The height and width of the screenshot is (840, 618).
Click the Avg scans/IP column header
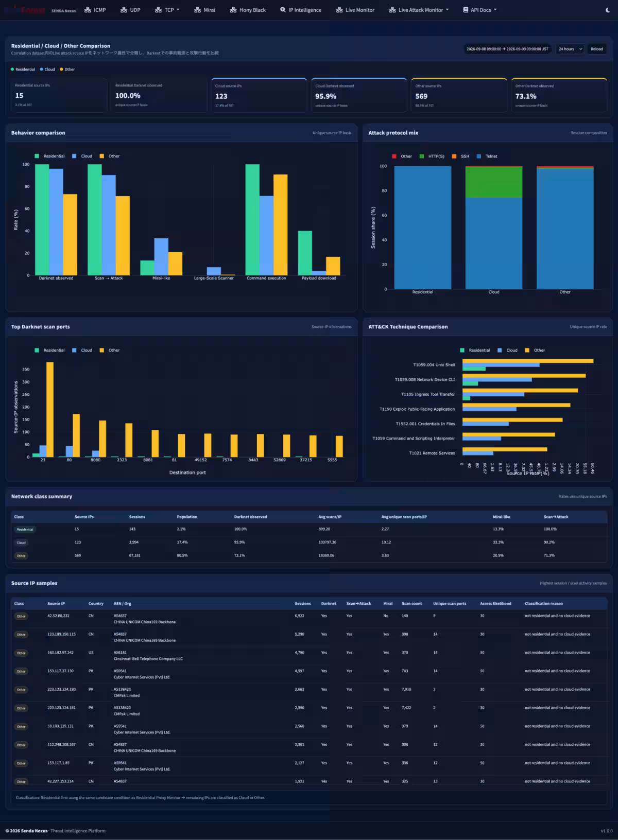tap(330, 517)
